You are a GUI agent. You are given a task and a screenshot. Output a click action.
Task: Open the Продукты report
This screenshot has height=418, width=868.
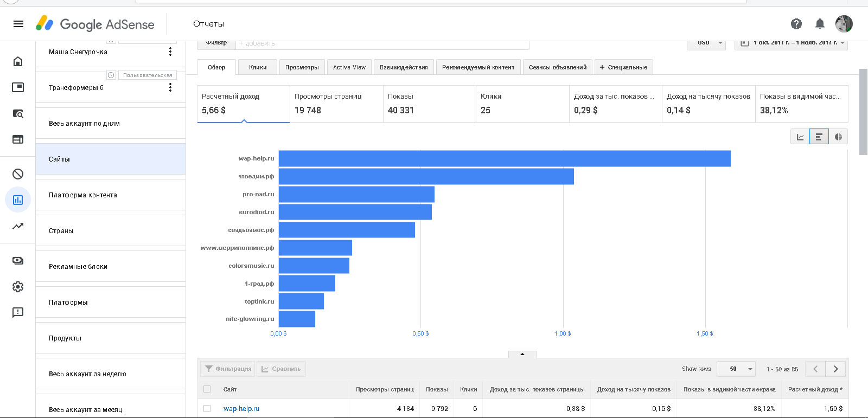coord(111,338)
